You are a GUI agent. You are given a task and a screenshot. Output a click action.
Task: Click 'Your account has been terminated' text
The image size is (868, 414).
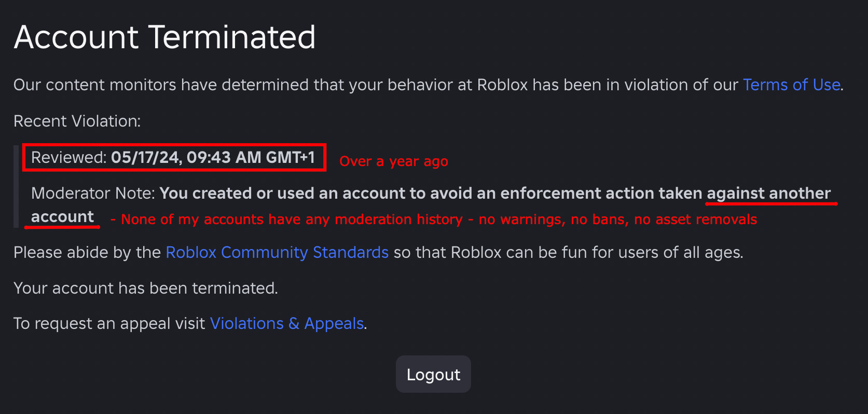point(145,288)
